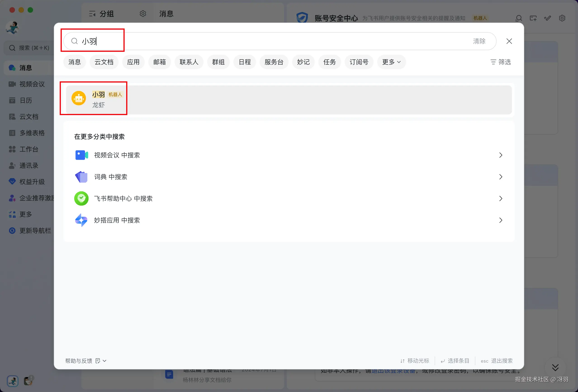Click the 小羽 robot avatar icon
Viewport: 578px width, 392px height.
(79, 98)
